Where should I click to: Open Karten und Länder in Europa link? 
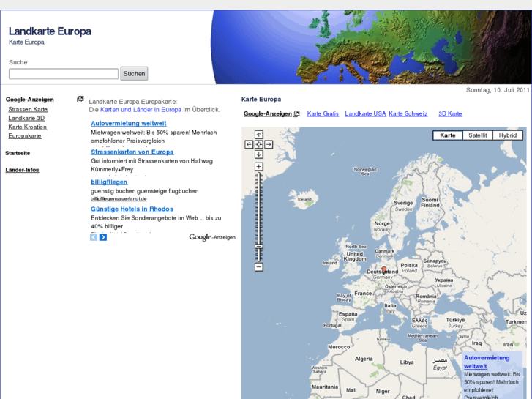tap(141, 110)
